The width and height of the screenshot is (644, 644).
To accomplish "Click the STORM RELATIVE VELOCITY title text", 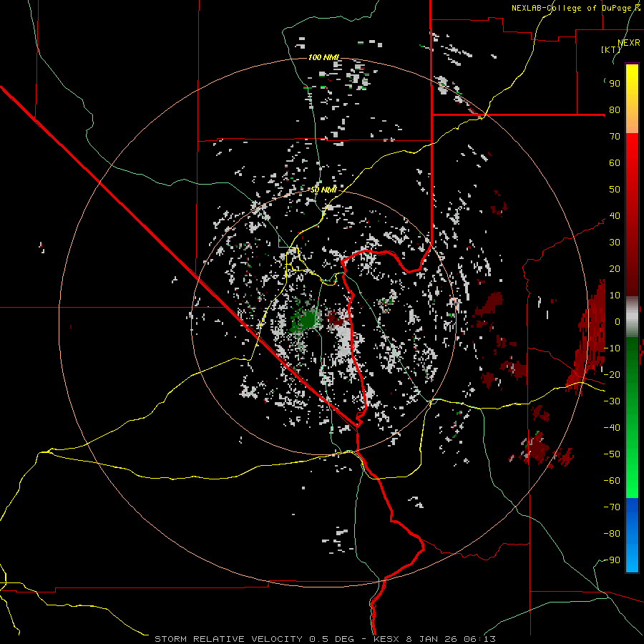I will [228, 639].
